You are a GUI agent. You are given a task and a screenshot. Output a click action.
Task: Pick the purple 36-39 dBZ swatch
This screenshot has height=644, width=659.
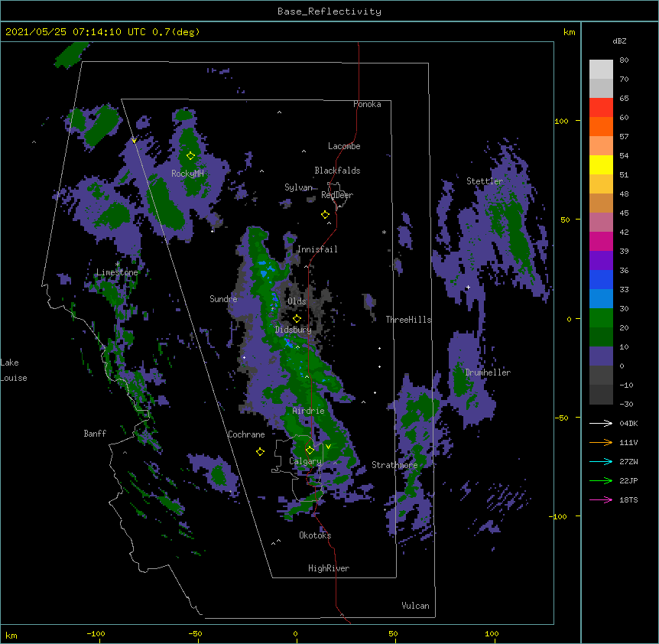tap(601, 261)
